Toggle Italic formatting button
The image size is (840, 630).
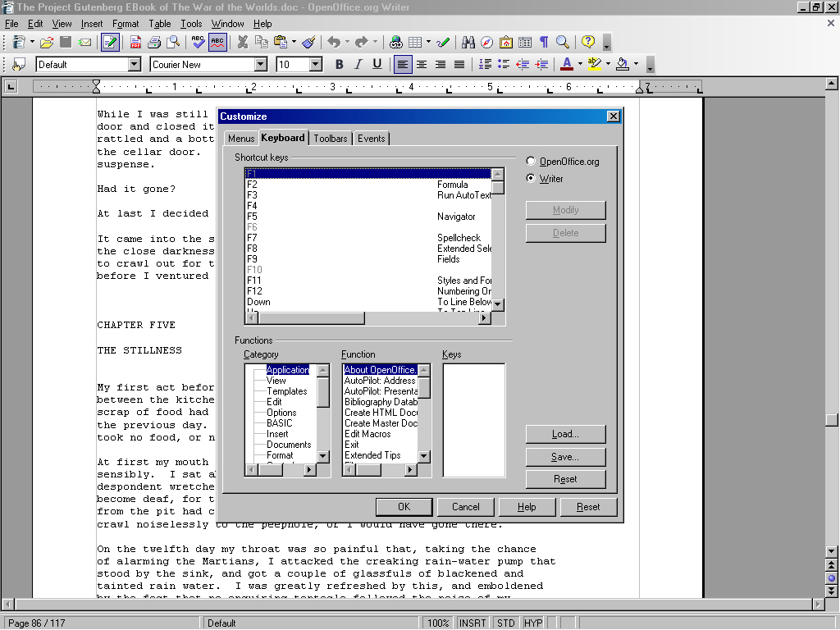click(358, 64)
